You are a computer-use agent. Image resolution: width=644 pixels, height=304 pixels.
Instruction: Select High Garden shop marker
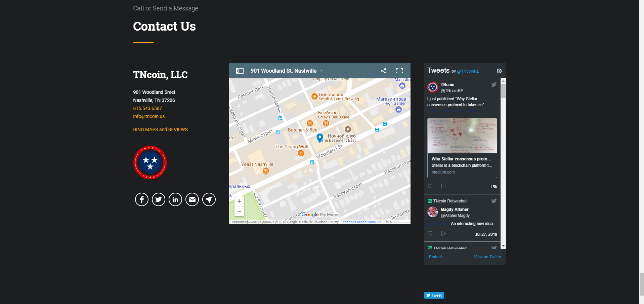point(398,110)
